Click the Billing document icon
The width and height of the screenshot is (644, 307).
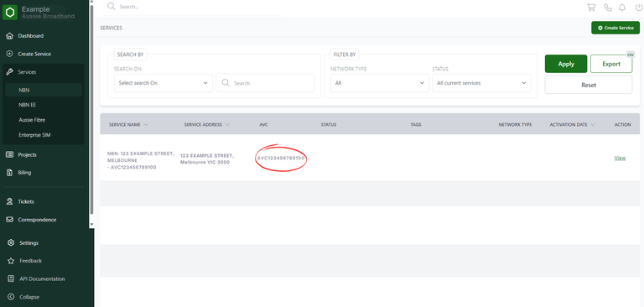tap(10, 173)
